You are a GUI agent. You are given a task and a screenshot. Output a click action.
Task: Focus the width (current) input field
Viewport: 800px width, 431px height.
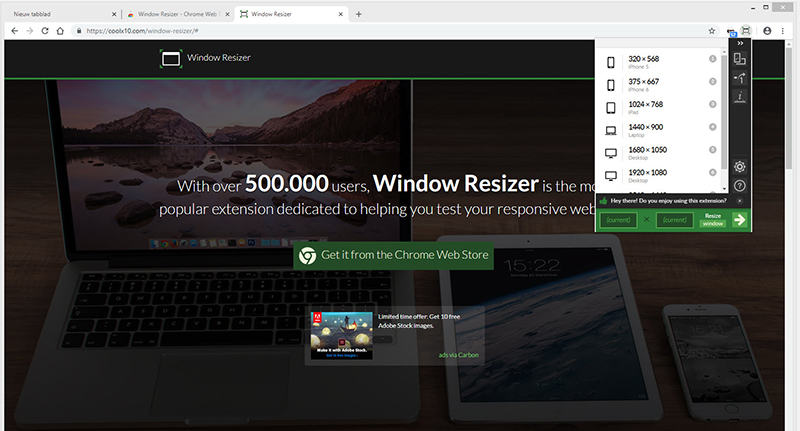(618, 220)
